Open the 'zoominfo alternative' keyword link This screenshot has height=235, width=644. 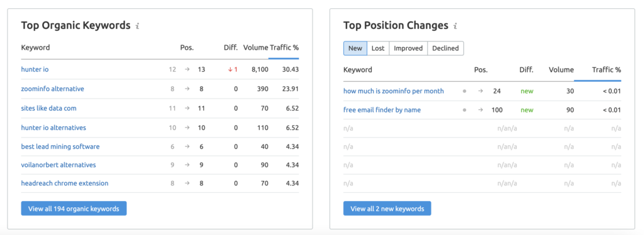(53, 89)
